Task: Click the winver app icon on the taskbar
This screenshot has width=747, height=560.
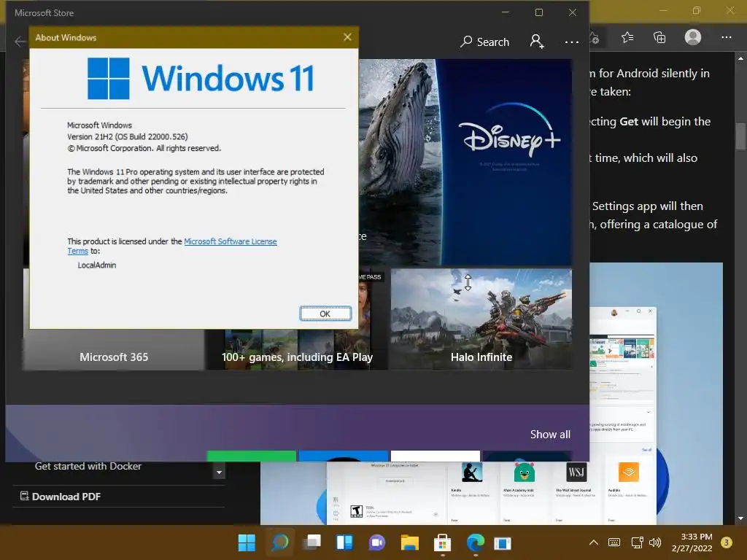Action: coord(503,542)
